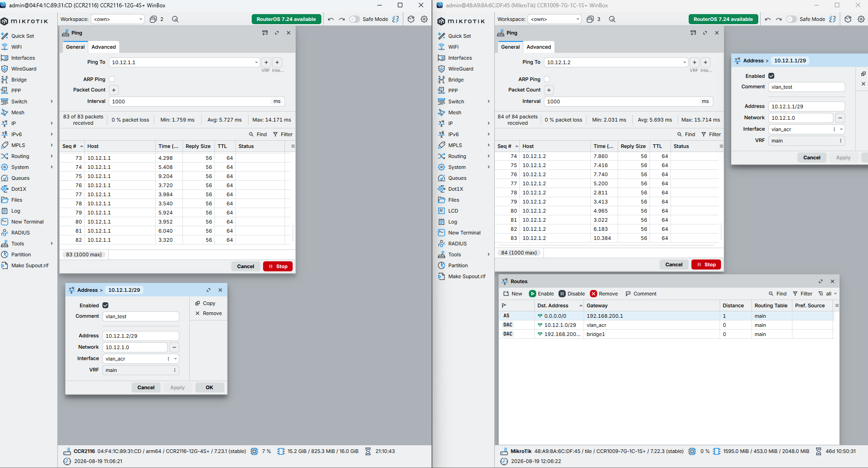Open Bridge in the CCR1009 sidebar

click(456, 80)
